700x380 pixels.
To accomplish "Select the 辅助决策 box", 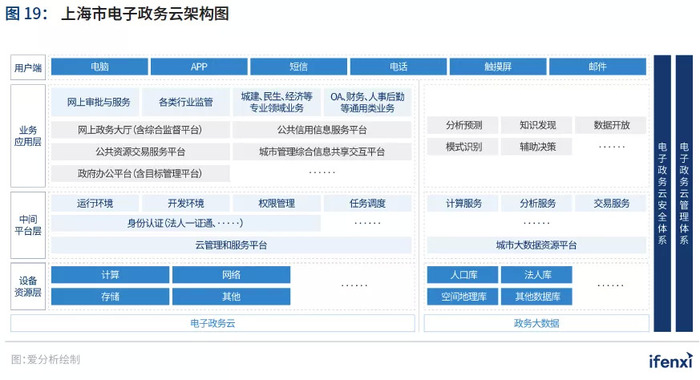I will (537, 147).
